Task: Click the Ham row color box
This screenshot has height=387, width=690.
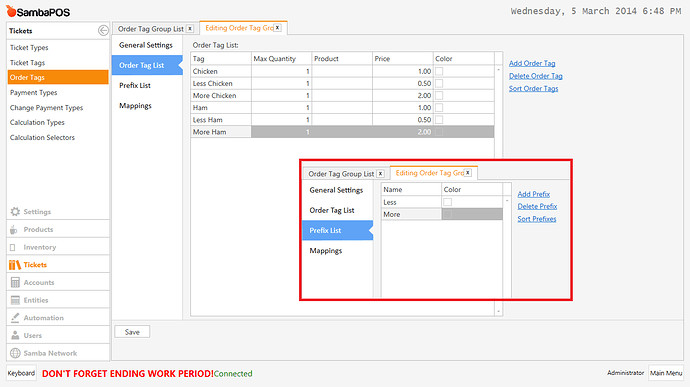Action: [439, 107]
